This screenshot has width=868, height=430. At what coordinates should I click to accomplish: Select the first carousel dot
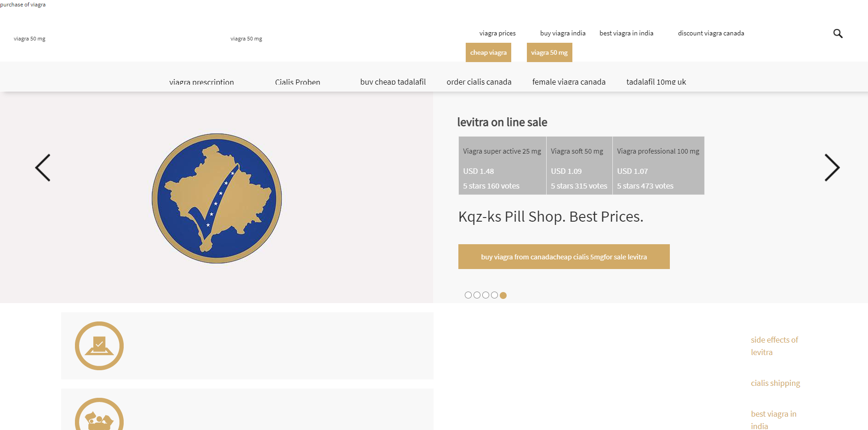pyautogui.click(x=468, y=295)
